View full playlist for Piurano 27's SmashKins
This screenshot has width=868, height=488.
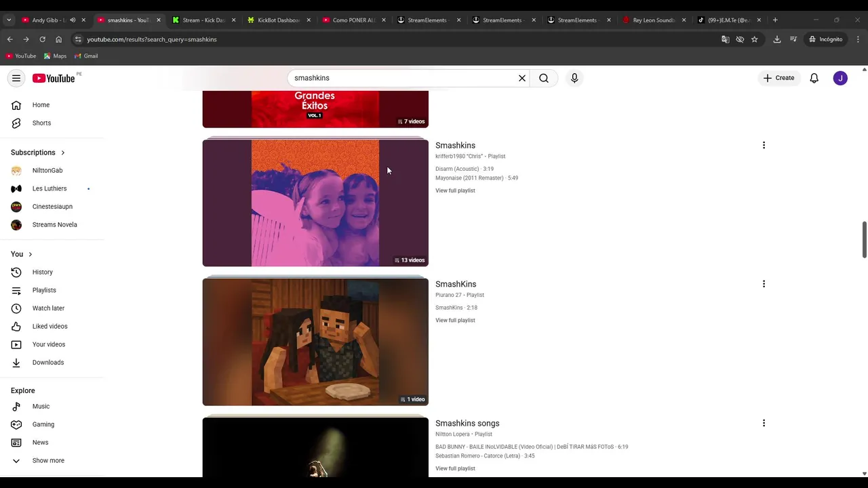[455, 321]
